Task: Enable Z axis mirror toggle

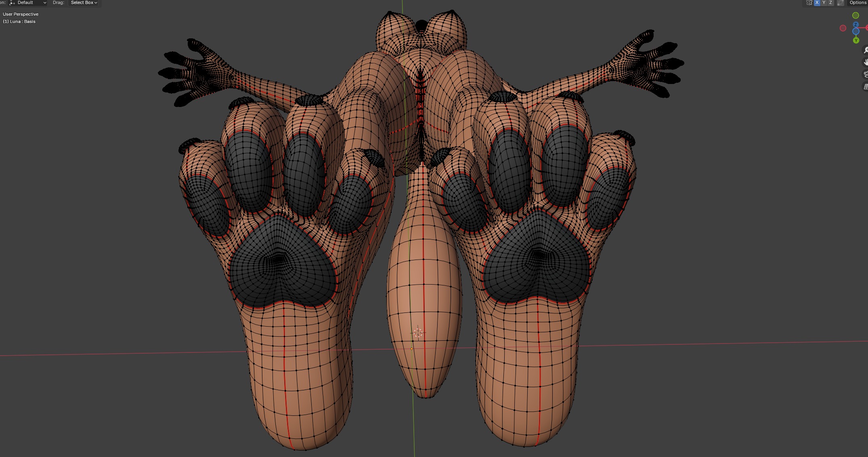Action: point(830,3)
